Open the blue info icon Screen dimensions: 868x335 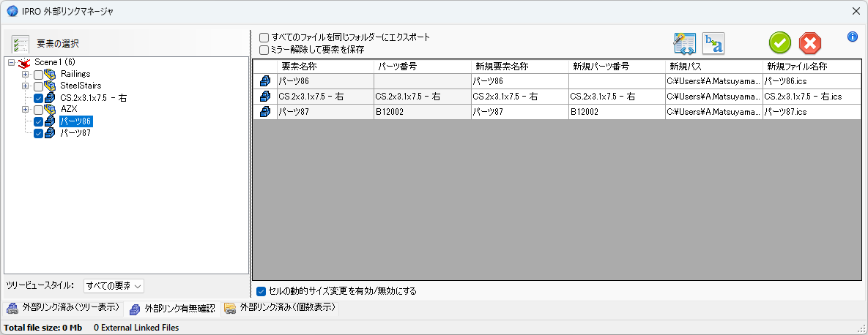click(x=852, y=37)
